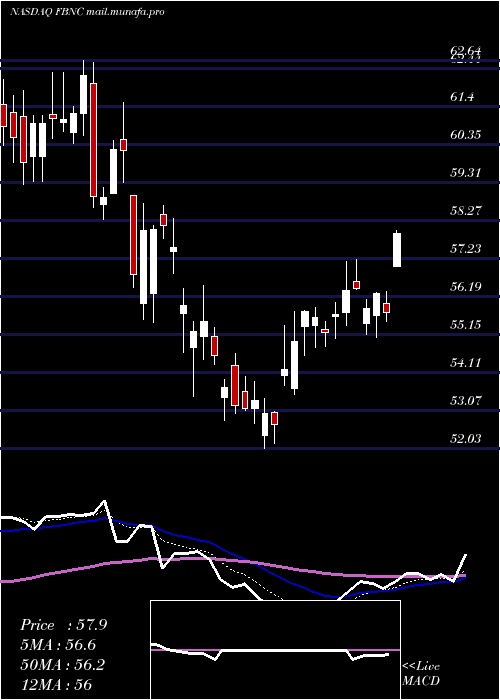Click the 57.23 price axis label
The height and width of the screenshot is (700, 500).
click(466, 248)
